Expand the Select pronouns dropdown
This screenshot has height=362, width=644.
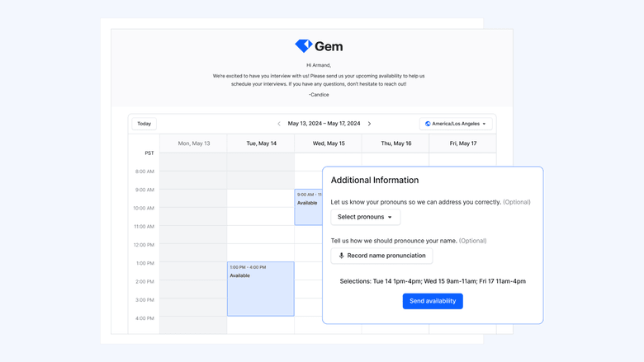(365, 217)
